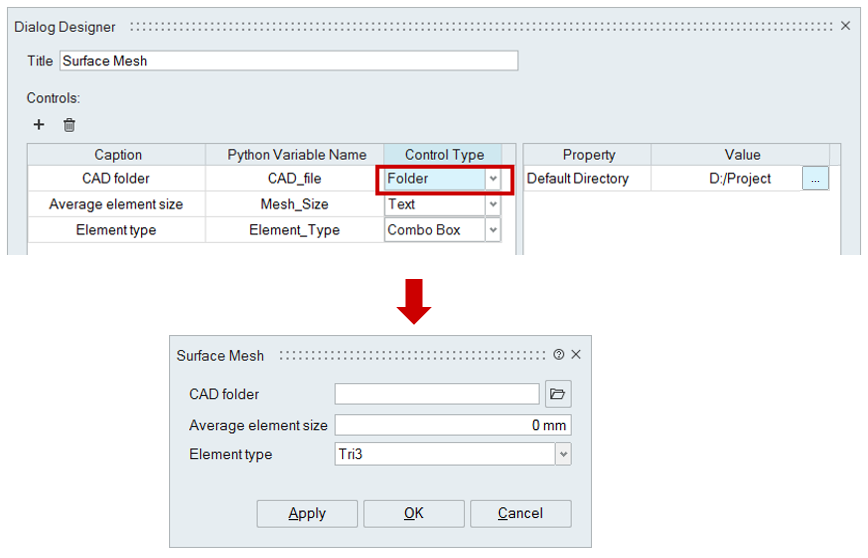Open the Combo Box control type dropdown
The height and width of the screenshot is (558, 868).
pyautogui.click(x=492, y=230)
